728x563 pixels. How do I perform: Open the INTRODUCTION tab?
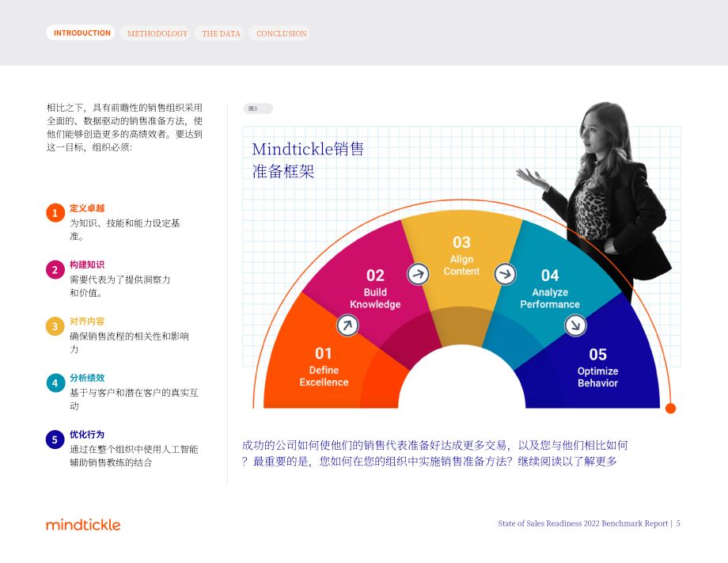pos(81,33)
